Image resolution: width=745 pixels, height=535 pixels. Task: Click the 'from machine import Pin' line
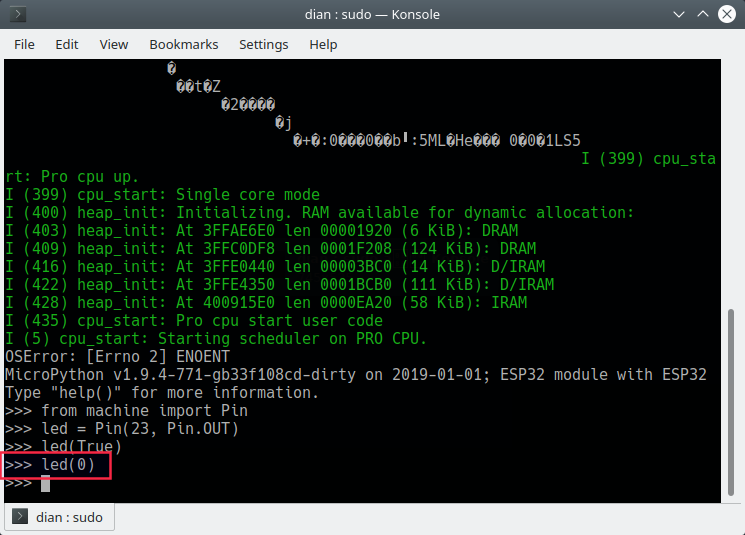(x=126, y=411)
